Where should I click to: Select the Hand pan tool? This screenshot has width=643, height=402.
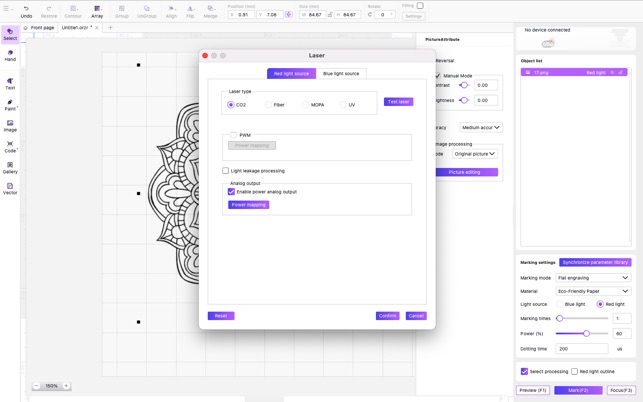pyautogui.click(x=10, y=55)
